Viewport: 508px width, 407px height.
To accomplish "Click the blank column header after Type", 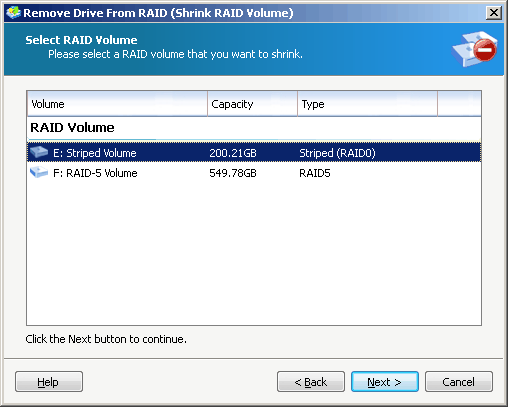I will coord(459,104).
